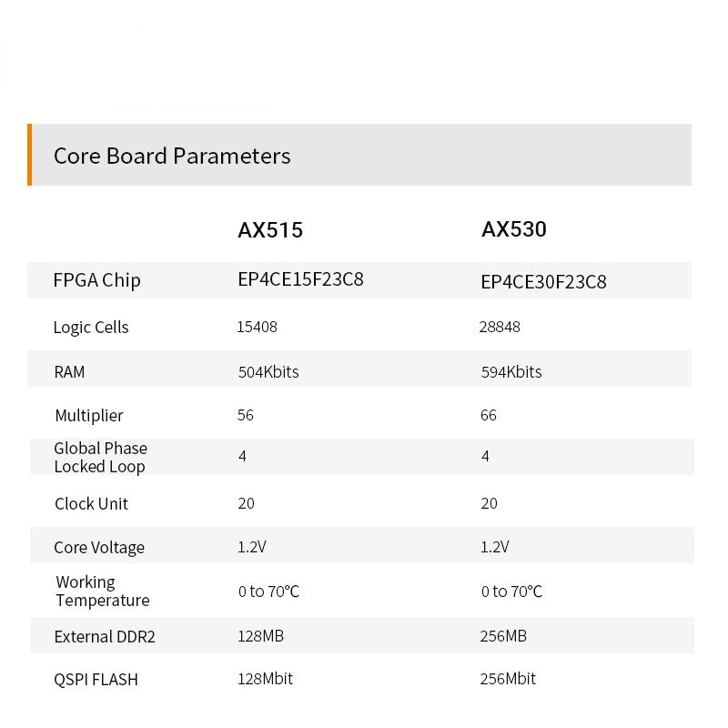
Task: Select the AX515 column header
Action: pyautogui.click(x=270, y=230)
